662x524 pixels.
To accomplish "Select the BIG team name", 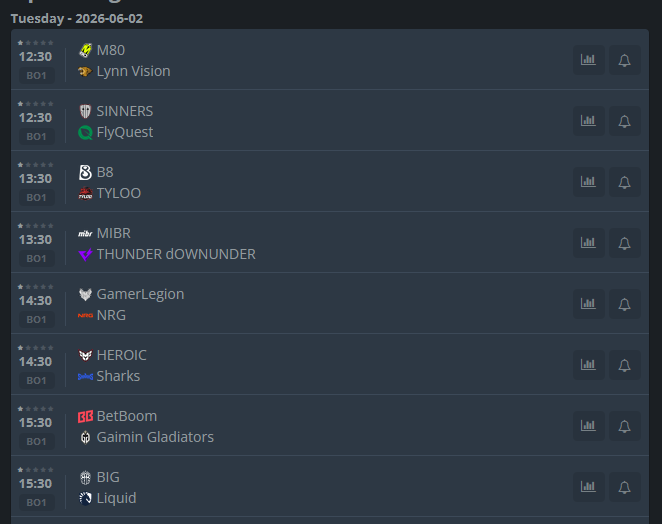I will 108,478.
